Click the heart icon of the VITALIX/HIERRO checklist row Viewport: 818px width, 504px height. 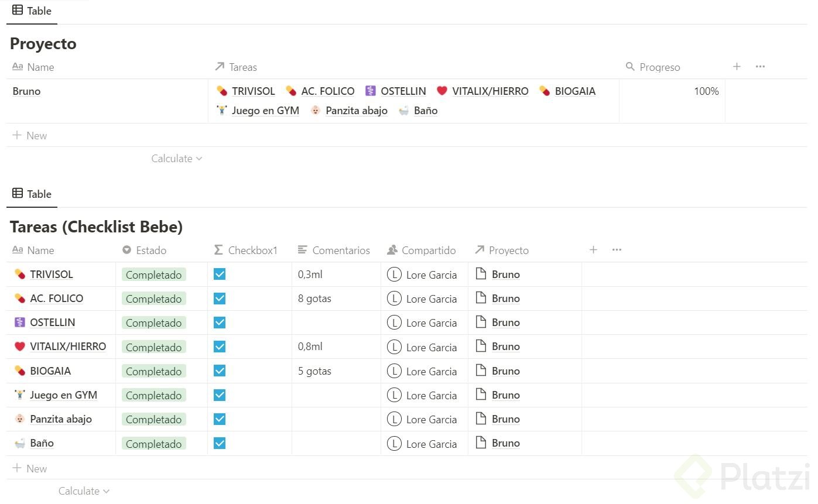pyautogui.click(x=20, y=347)
